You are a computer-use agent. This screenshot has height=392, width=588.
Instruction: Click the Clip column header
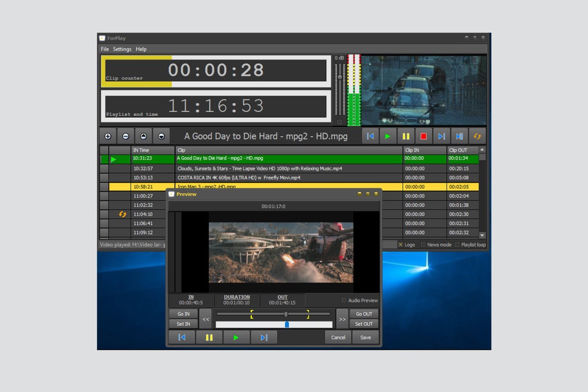pos(289,150)
